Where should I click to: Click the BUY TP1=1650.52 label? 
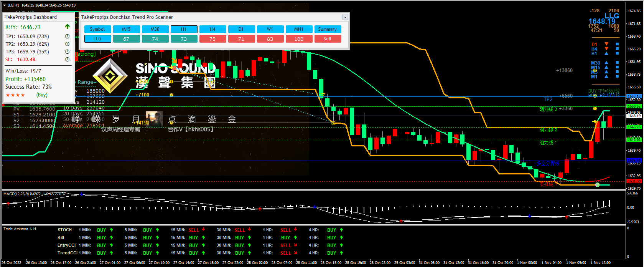coord(604,91)
